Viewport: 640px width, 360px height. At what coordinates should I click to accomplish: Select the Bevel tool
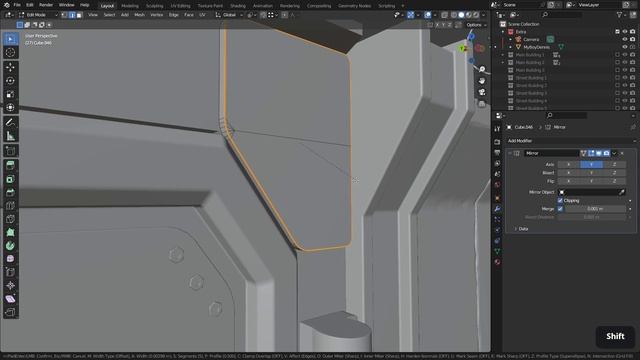pos(10,192)
